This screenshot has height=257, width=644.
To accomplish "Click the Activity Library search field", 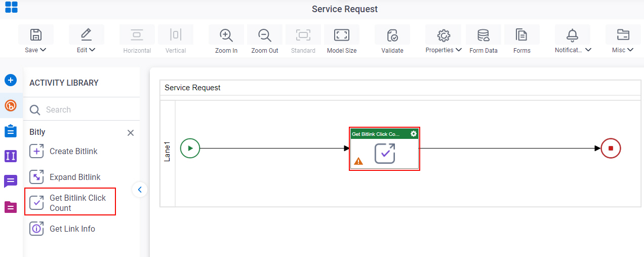I will [82, 109].
